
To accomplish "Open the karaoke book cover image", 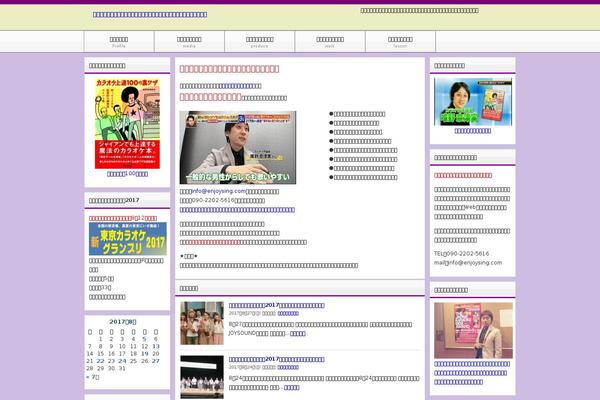I will coord(127,123).
